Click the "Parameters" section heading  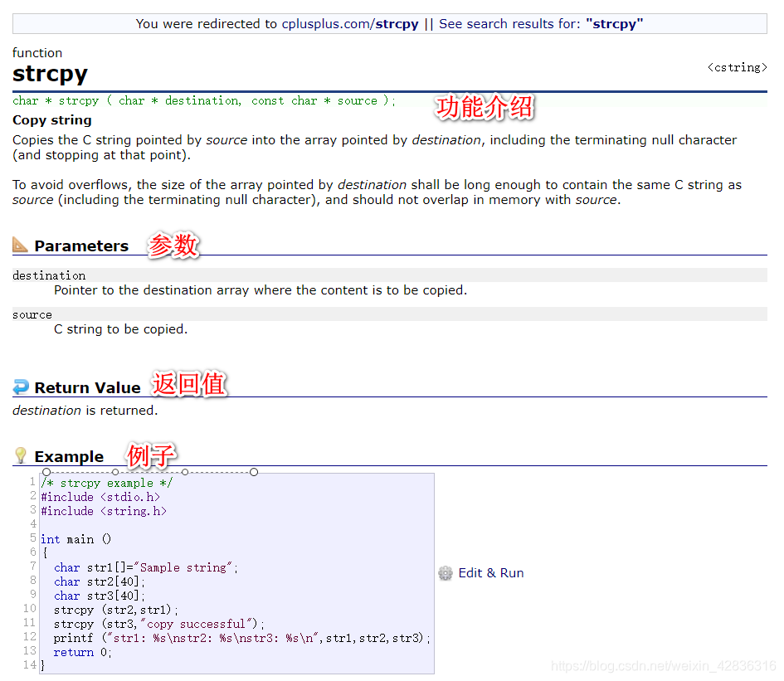pos(81,246)
